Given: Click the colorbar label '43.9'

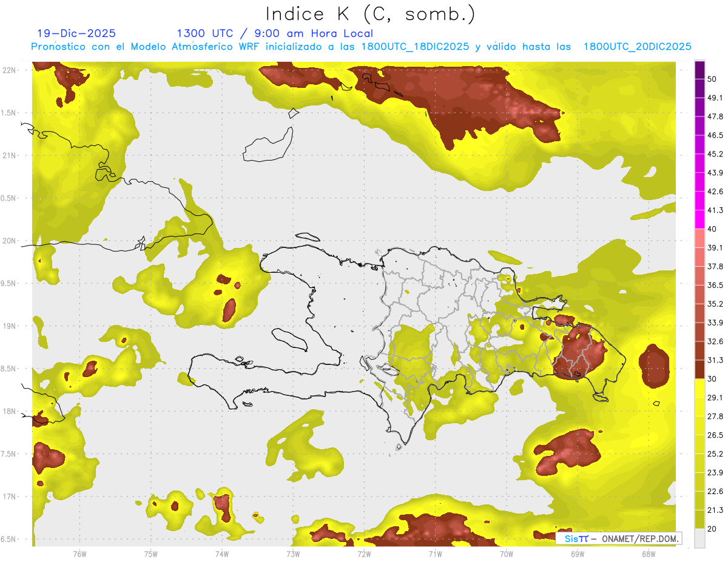Looking at the screenshot, I should click(x=715, y=173).
